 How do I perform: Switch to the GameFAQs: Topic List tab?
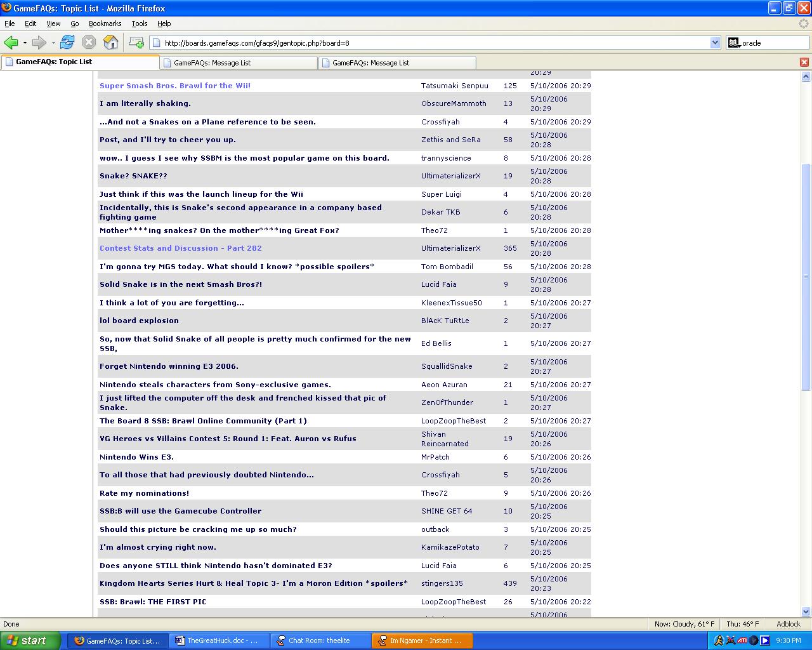80,62
